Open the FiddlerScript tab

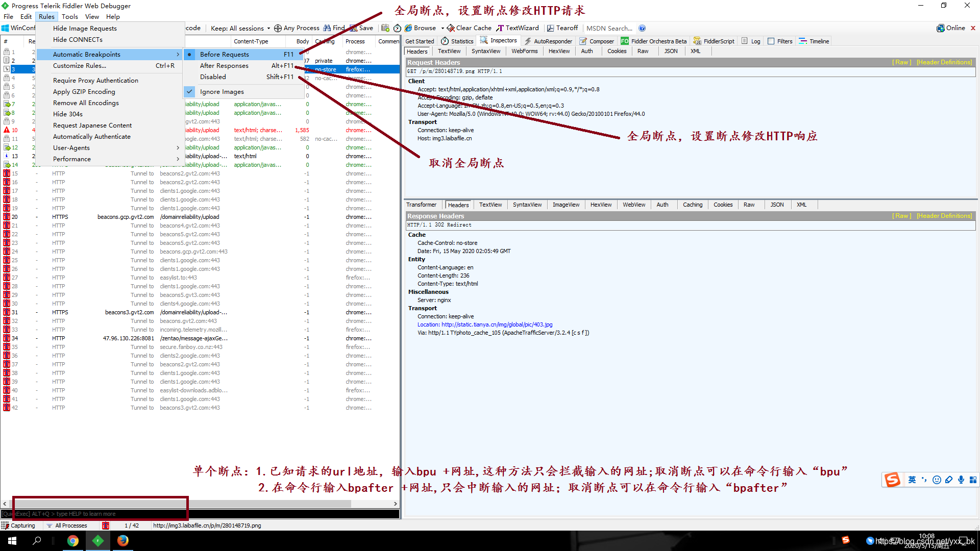(714, 41)
